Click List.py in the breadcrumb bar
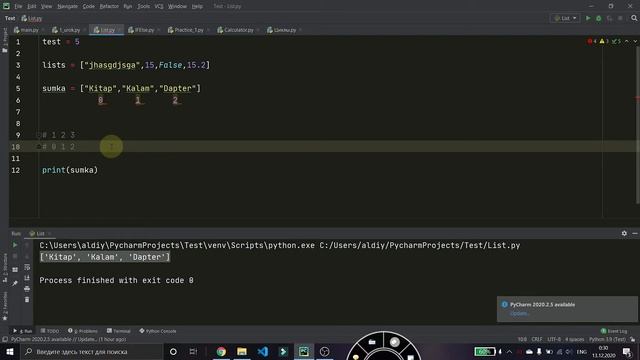Image resolution: width=640 pixels, height=360 pixels. click(x=32, y=18)
